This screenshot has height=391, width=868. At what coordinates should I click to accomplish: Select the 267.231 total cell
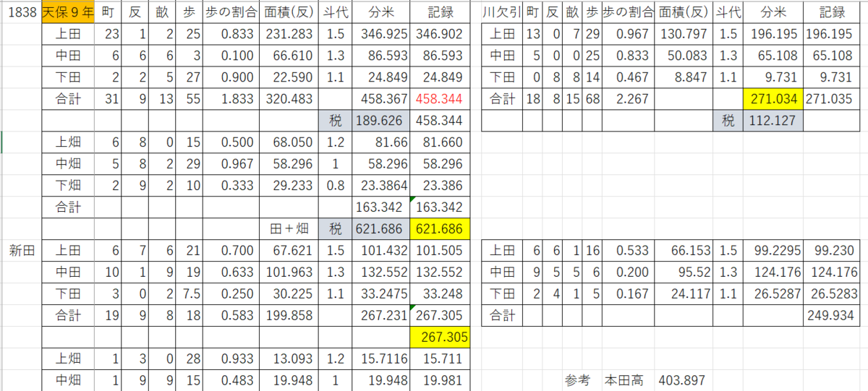tap(381, 315)
